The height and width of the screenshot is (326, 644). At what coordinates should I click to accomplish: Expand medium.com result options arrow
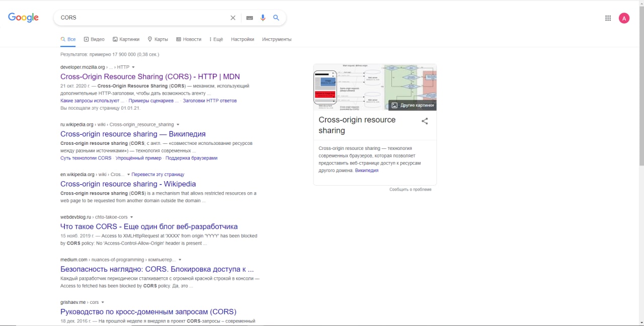click(180, 260)
